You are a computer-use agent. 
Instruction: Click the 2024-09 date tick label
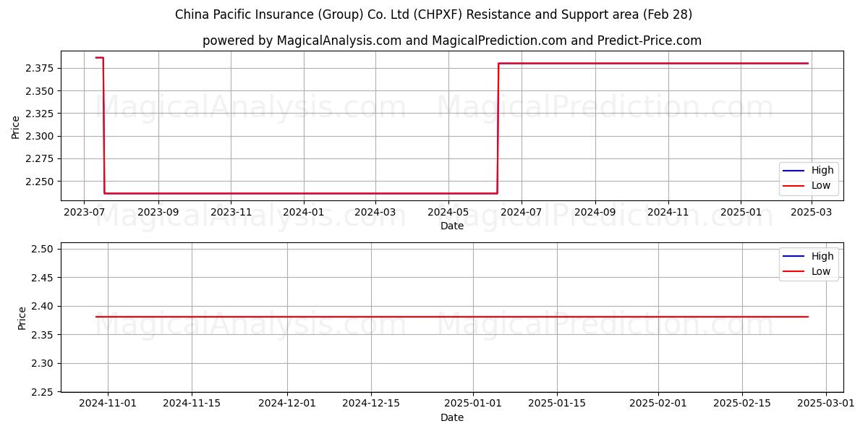coord(595,213)
